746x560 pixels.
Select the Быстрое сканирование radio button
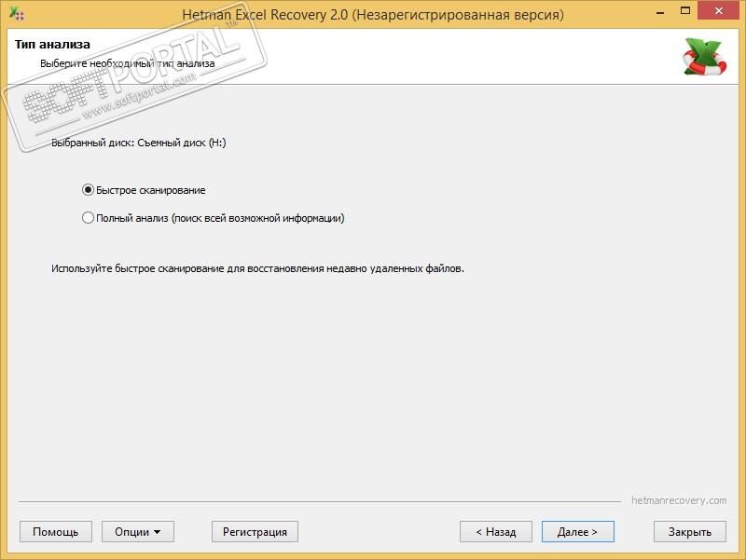88,190
